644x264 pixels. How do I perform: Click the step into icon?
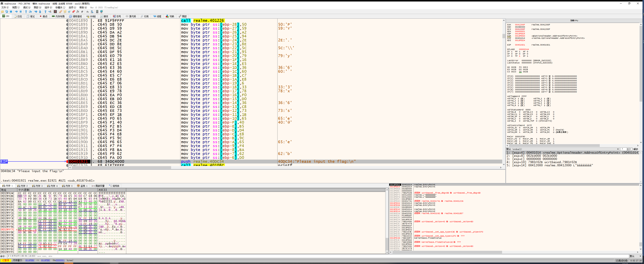pos(26,12)
